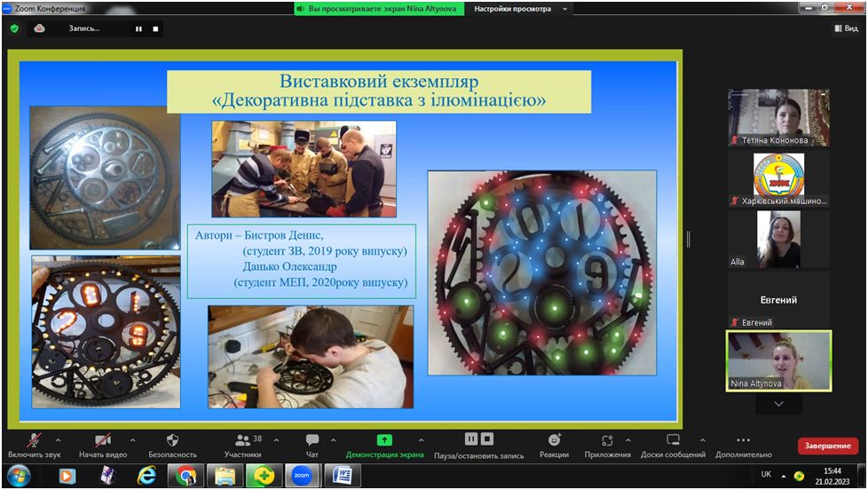Image resolution: width=868 pixels, height=490 pixels.
Task: Stop recording from top Запись indicator
Action: (x=155, y=28)
